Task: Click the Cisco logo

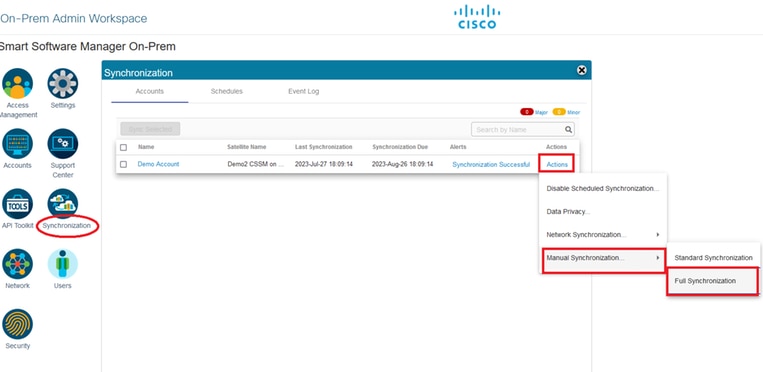Action: (x=477, y=17)
